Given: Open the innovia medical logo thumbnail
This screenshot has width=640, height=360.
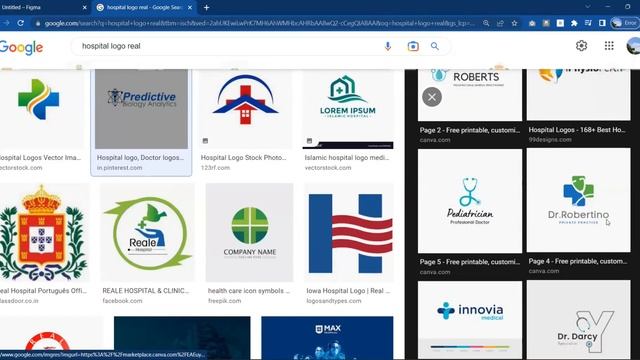Looking at the screenshot, I should 470,320.
